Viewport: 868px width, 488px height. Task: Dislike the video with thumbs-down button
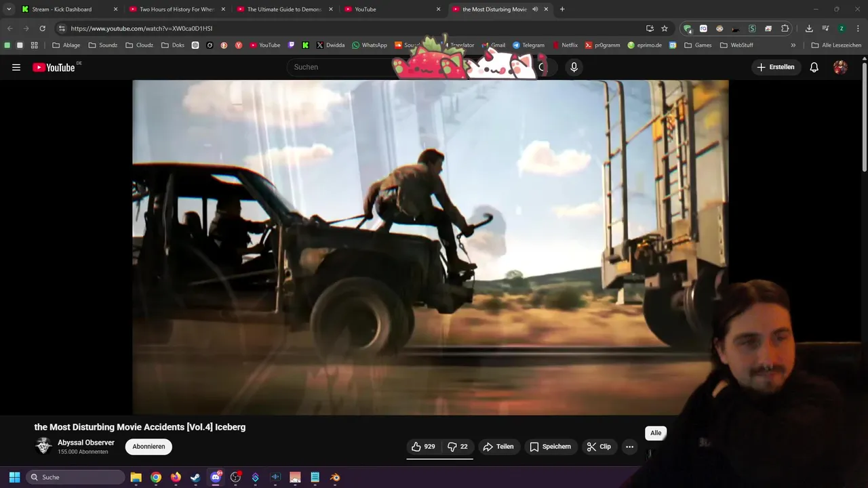(x=458, y=447)
